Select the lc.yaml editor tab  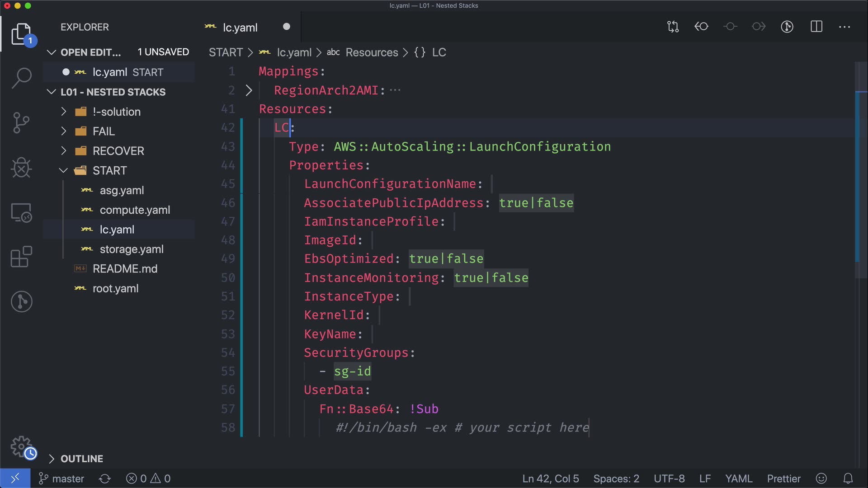pos(240,27)
